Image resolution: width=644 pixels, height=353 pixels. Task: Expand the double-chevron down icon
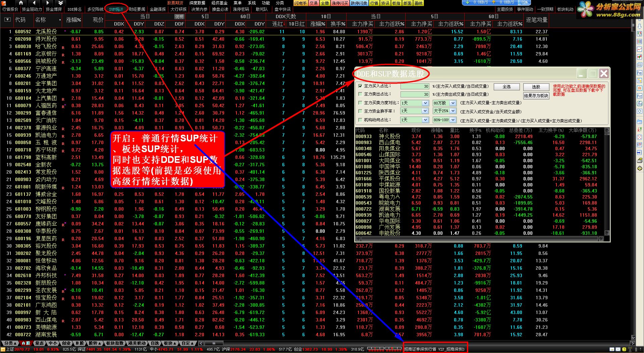[x=61, y=3]
